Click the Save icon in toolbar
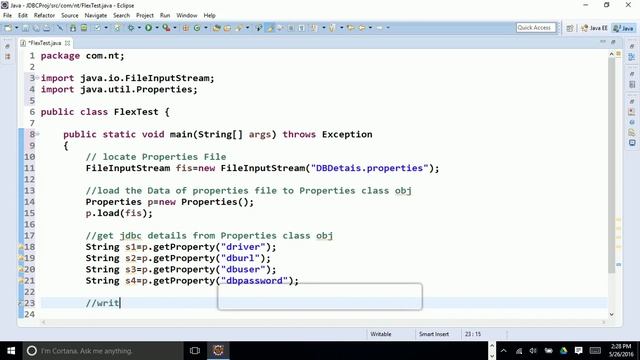The image size is (640, 360). [25, 28]
